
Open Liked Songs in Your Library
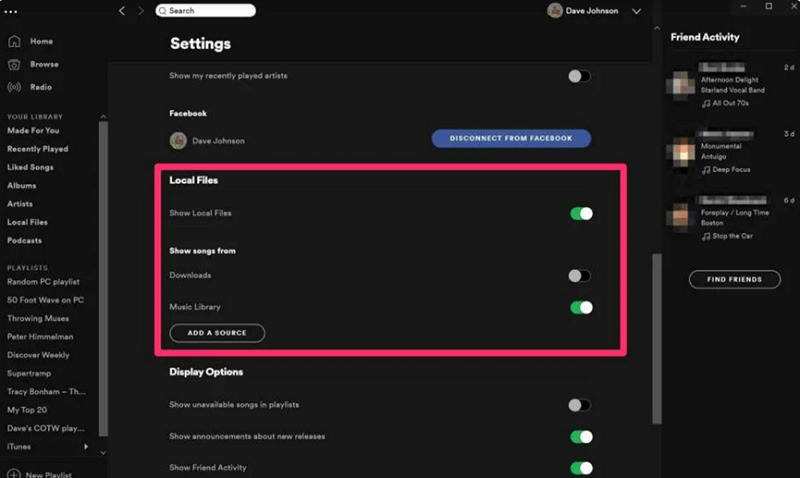[x=30, y=167]
